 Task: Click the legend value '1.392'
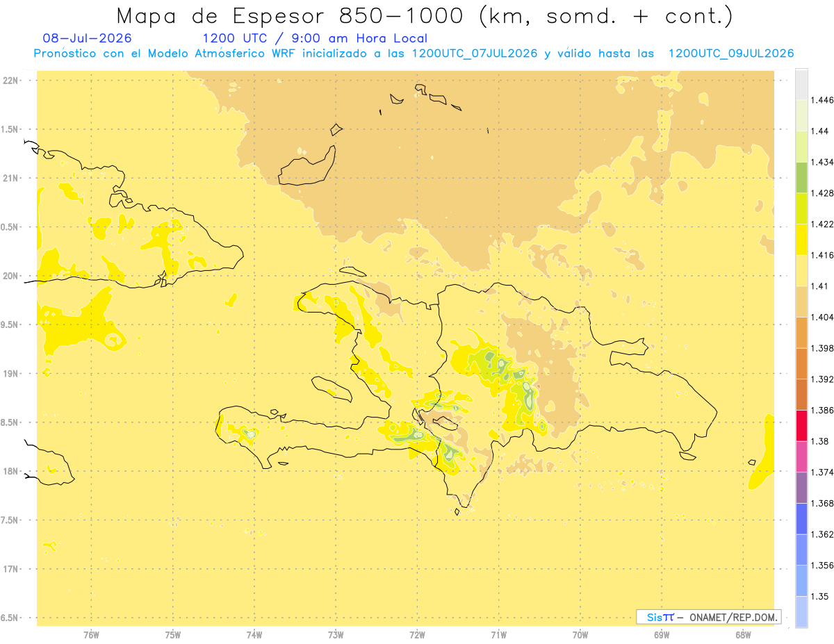tap(821, 379)
